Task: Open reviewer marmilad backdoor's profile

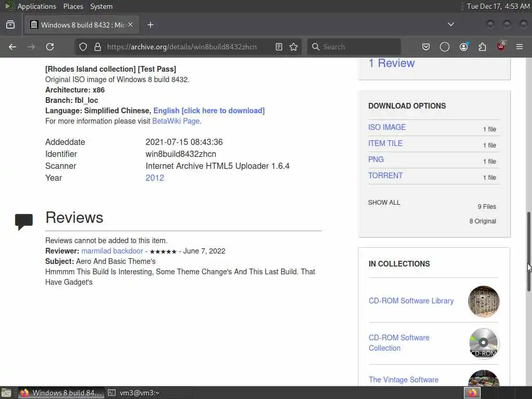Action: [112, 251]
